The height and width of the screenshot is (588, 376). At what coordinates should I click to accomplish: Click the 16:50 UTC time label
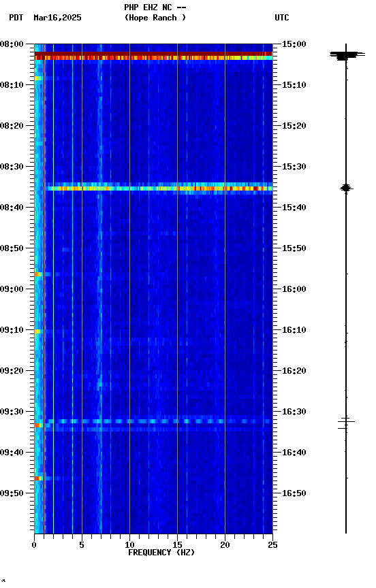(294, 493)
